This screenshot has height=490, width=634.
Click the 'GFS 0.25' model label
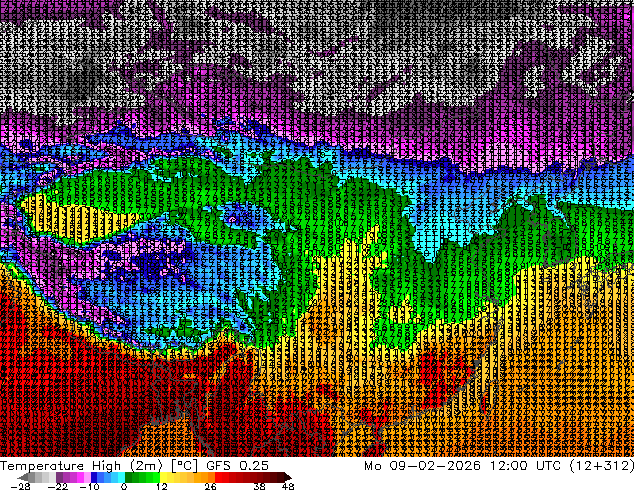point(237,465)
